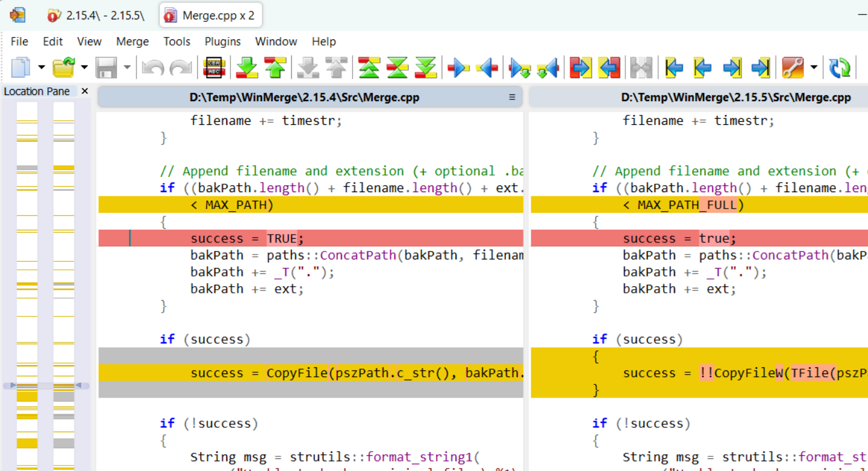
Task: Open the left pane header hamburger menu
Action: tap(512, 97)
